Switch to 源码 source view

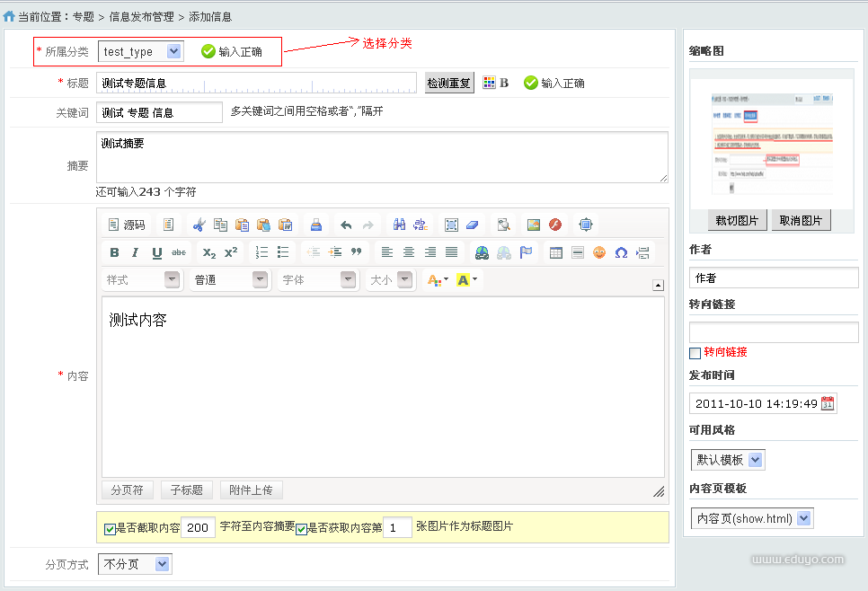point(126,225)
